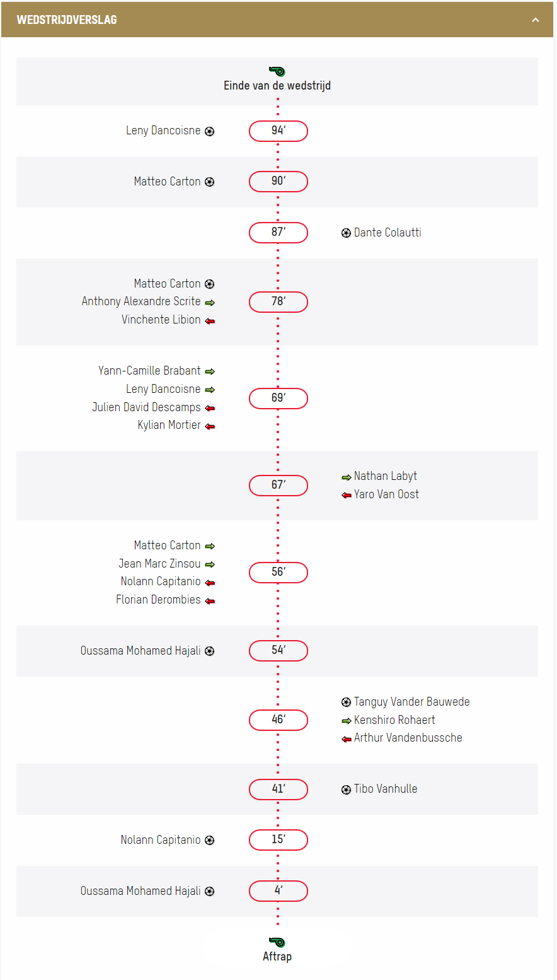Click Oussama Mohamed Hajali at 54'

point(140,651)
